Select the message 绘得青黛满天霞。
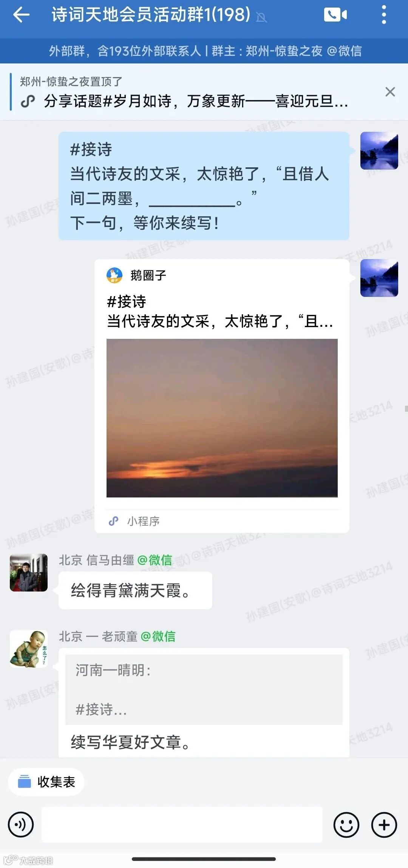The height and width of the screenshot is (868, 408). [x=135, y=590]
